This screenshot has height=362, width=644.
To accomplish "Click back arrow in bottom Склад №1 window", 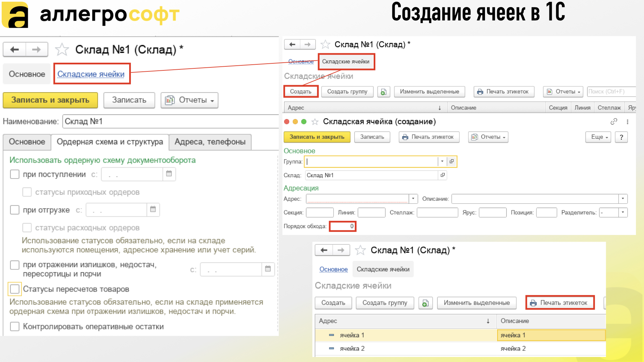I will (x=324, y=250).
